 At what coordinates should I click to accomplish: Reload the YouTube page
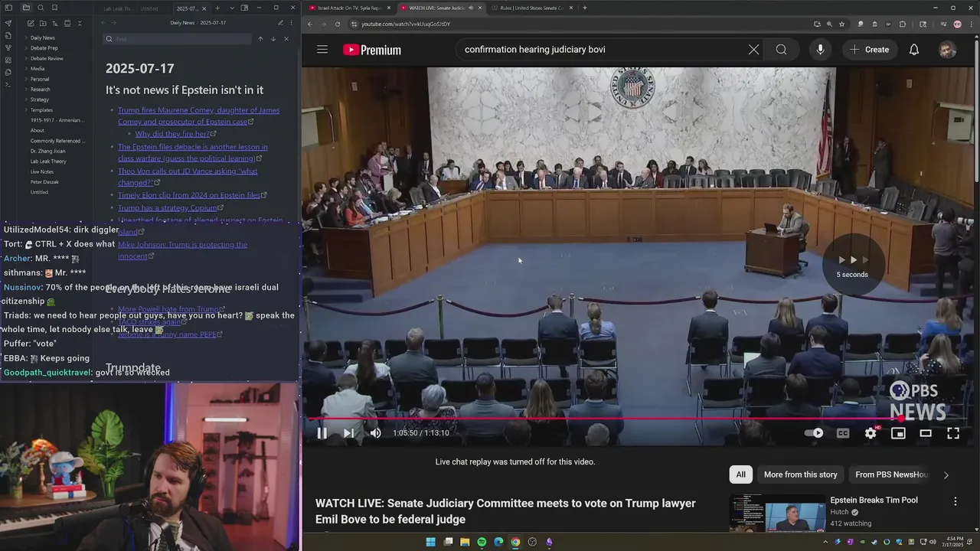pyautogui.click(x=338, y=24)
